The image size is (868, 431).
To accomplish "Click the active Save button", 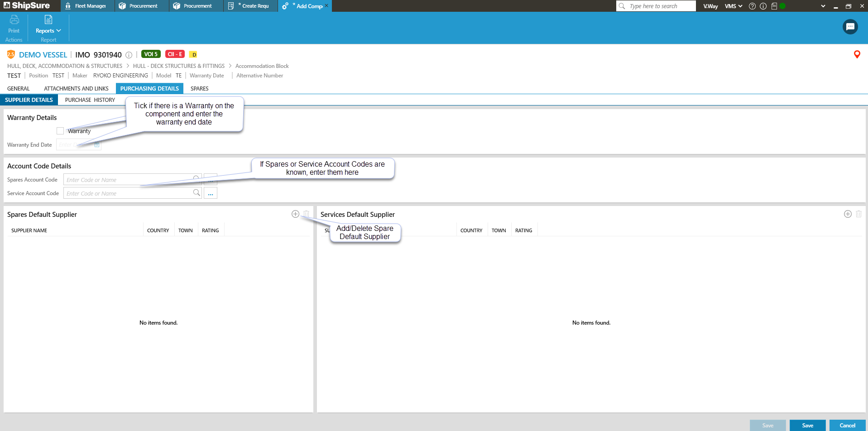I will point(807,426).
